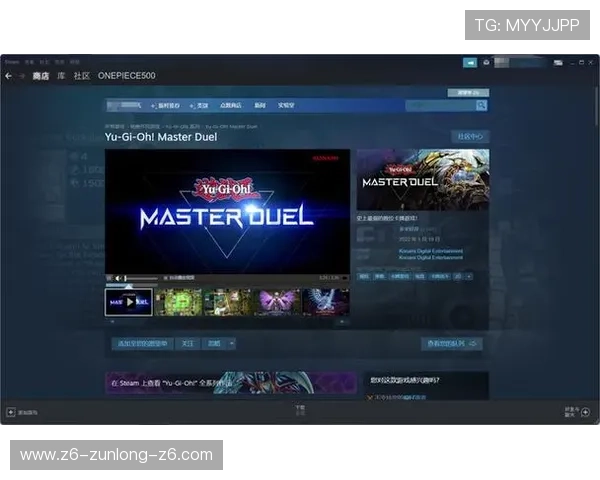Screen dimensions: 600x480
Task: Expand the 忽略 ignore dropdown arrow
Action: click(232, 343)
